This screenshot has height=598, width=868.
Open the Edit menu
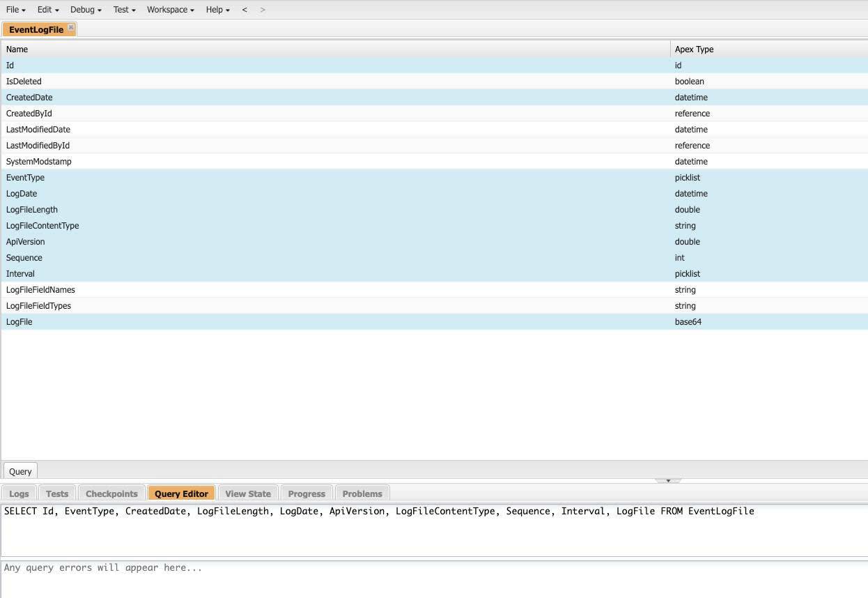tap(48, 10)
